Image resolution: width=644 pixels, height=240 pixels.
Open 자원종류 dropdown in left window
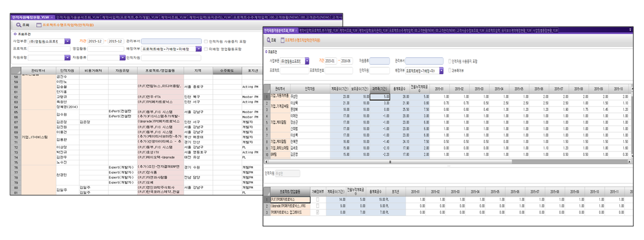coord(122,57)
